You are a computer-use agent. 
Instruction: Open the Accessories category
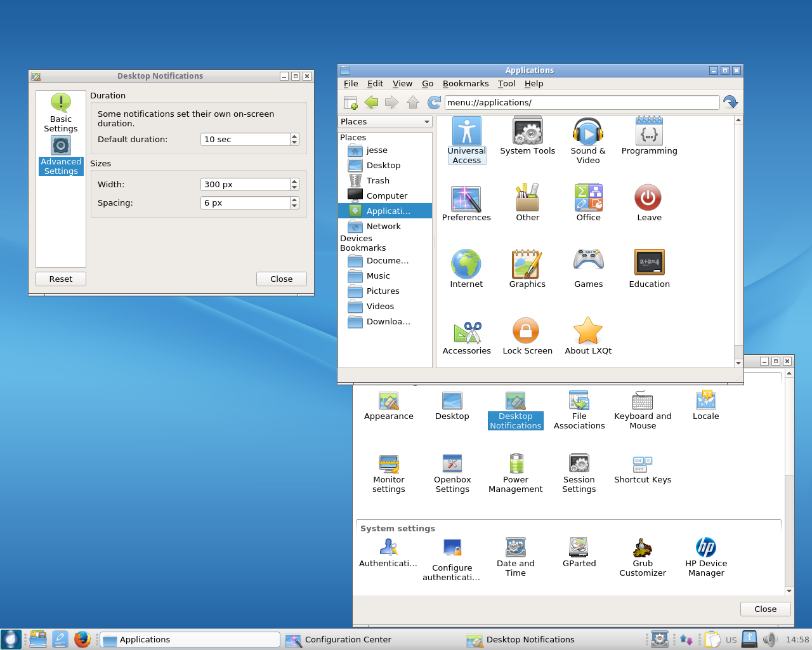[x=466, y=336]
